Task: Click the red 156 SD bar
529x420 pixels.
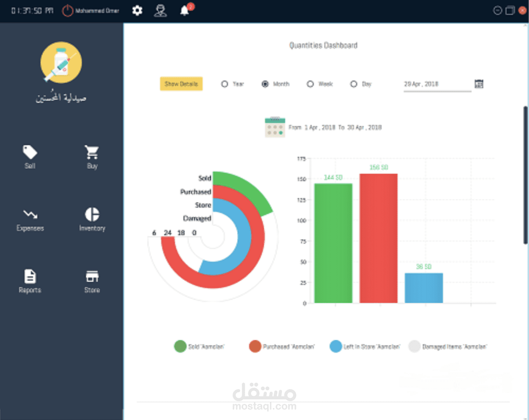Action: coord(379,238)
